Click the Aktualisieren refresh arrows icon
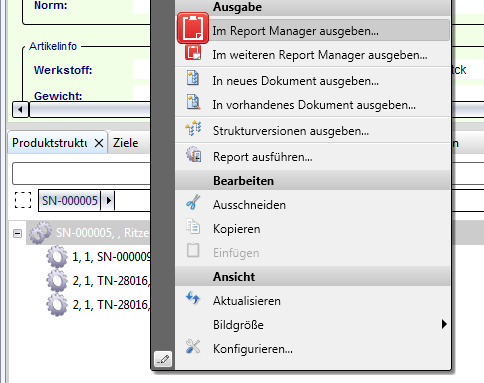Image resolution: width=484 pixels, height=383 pixels. pyautogui.click(x=193, y=298)
